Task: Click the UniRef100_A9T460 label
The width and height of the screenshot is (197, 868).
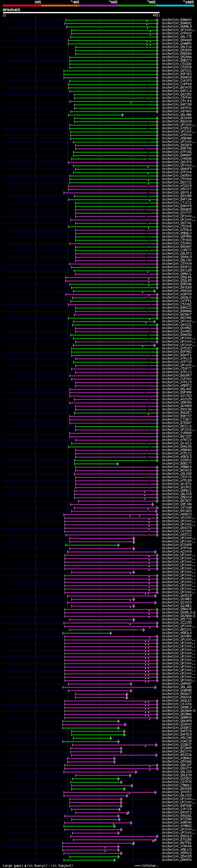Action: (177, 111)
